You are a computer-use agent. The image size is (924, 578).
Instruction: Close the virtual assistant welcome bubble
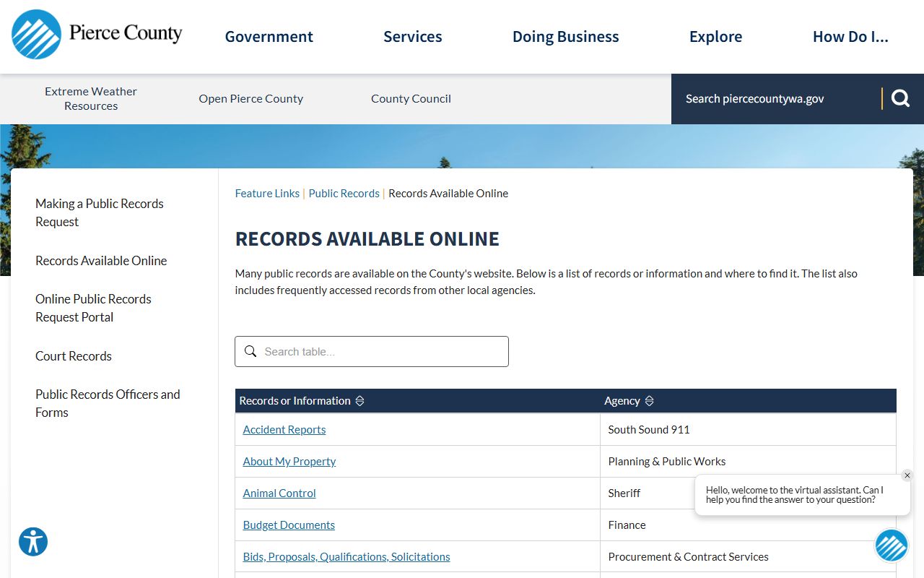(907, 475)
